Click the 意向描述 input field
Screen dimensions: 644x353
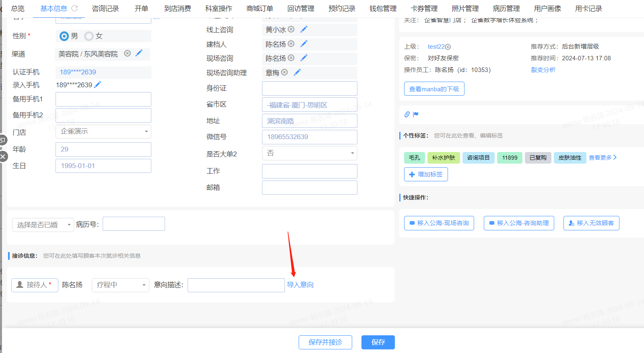coord(236,285)
